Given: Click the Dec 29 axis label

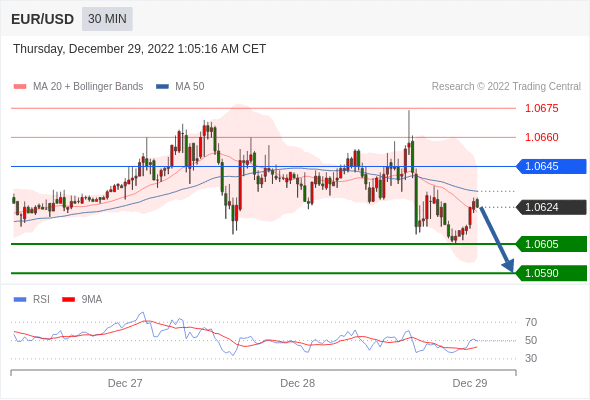Looking at the screenshot, I should [x=470, y=383].
